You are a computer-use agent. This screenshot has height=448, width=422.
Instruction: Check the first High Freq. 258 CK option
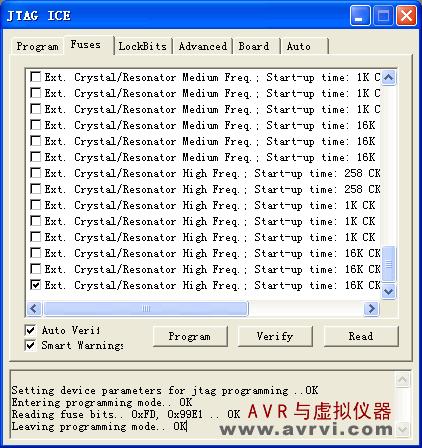(x=35, y=173)
